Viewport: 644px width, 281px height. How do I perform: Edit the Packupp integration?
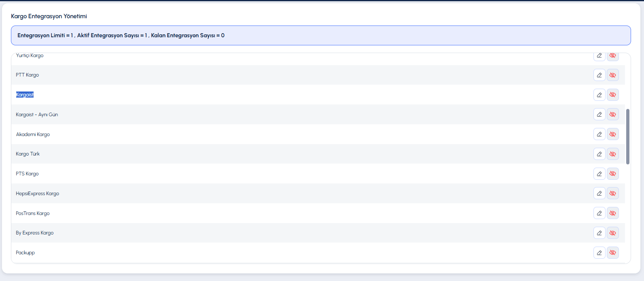600,253
